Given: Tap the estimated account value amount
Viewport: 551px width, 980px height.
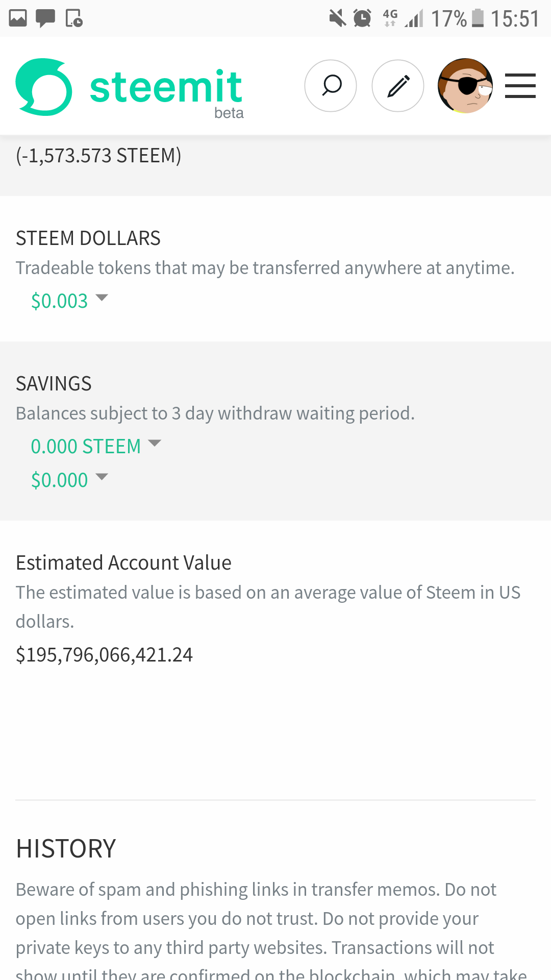Looking at the screenshot, I should coord(104,654).
